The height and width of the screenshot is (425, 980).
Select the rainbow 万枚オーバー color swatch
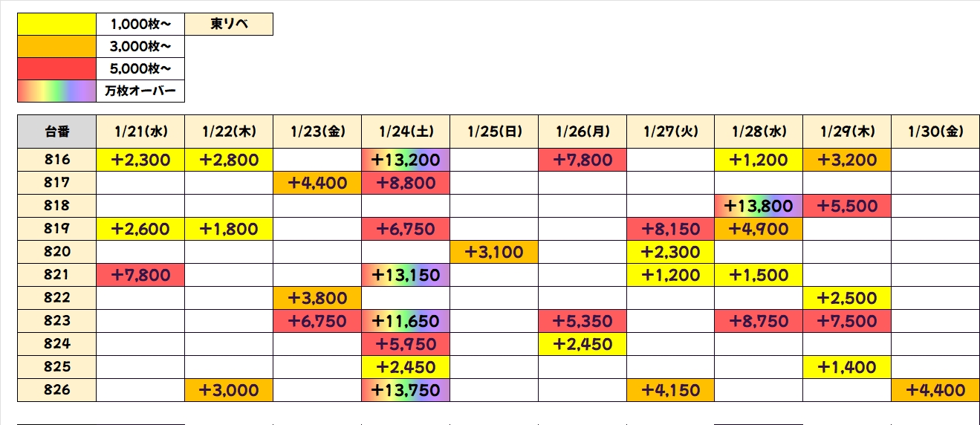56,91
